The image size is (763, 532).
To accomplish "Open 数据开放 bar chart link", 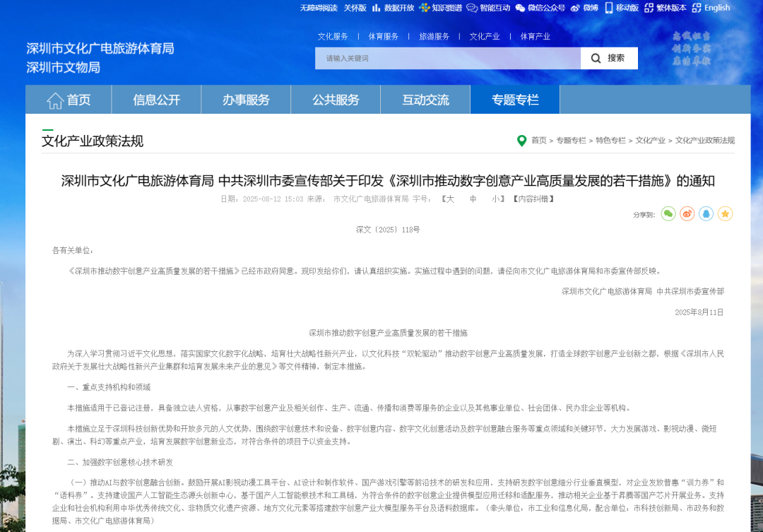I will click(x=394, y=8).
